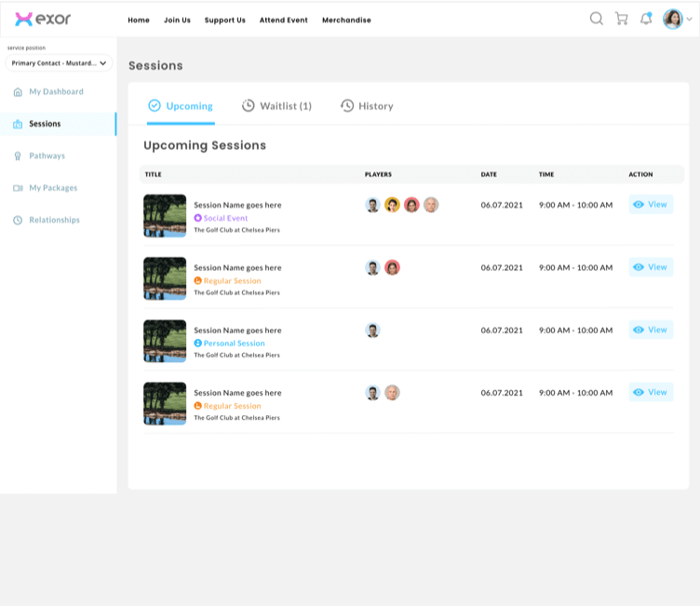Select the Upcoming tab
700x607 pixels.
(181, 106)
